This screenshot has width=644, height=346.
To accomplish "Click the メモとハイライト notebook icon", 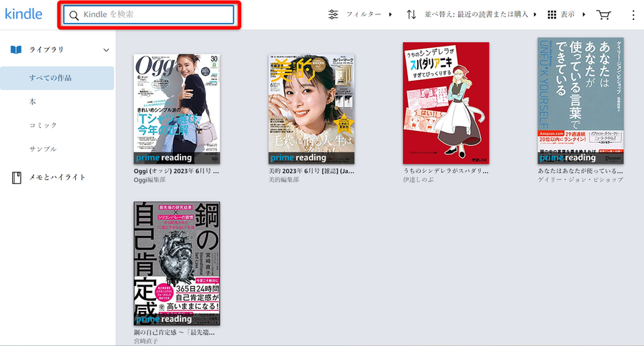I will click(16, 177).
